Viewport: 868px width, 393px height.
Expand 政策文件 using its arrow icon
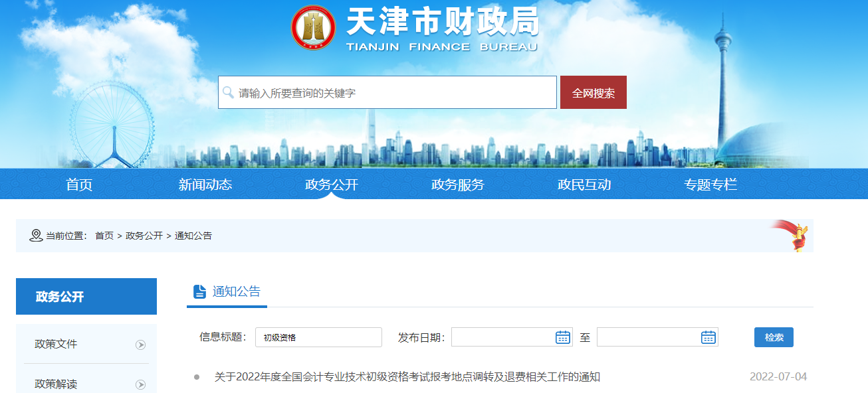point(140,345)
